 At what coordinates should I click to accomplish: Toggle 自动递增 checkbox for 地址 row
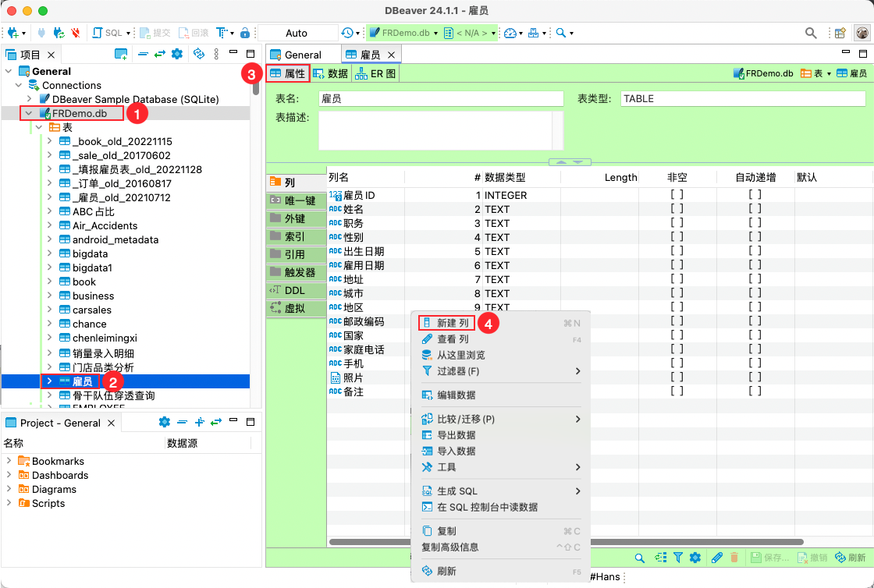point(755,279)
